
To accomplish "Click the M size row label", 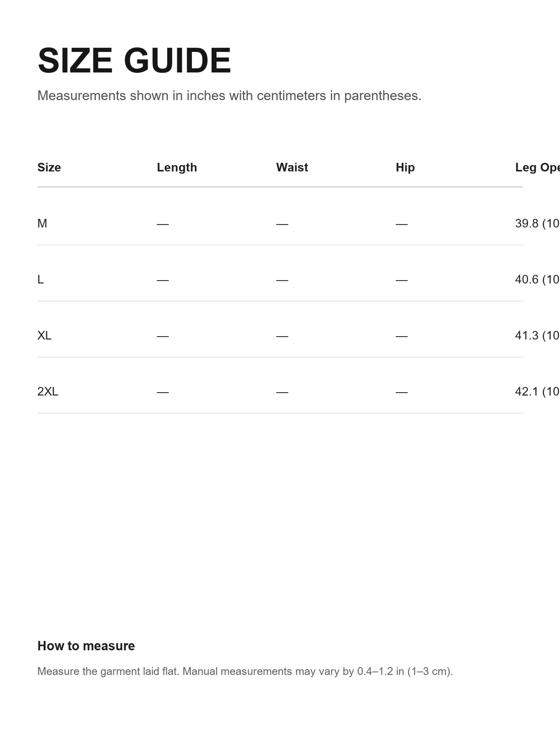I will (x=42, y=223).
